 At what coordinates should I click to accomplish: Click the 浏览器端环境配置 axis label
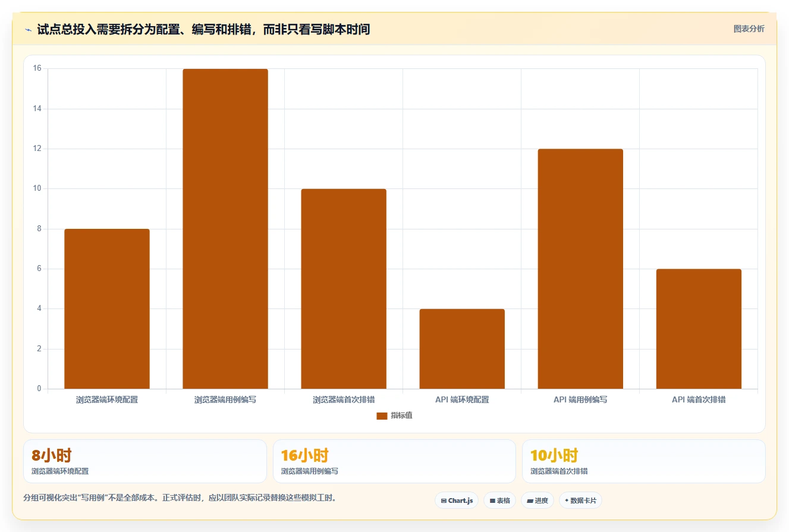[x=107, y=399]
